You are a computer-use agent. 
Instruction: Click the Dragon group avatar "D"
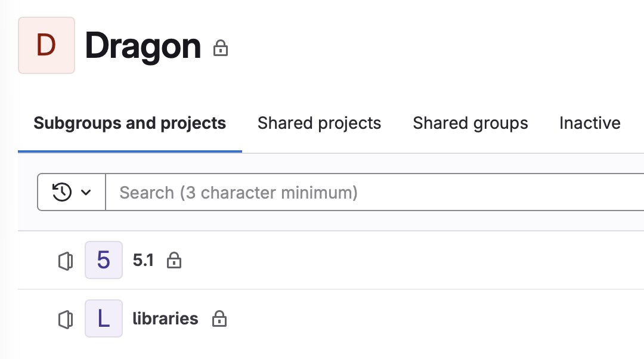click(x=47, y=45)
